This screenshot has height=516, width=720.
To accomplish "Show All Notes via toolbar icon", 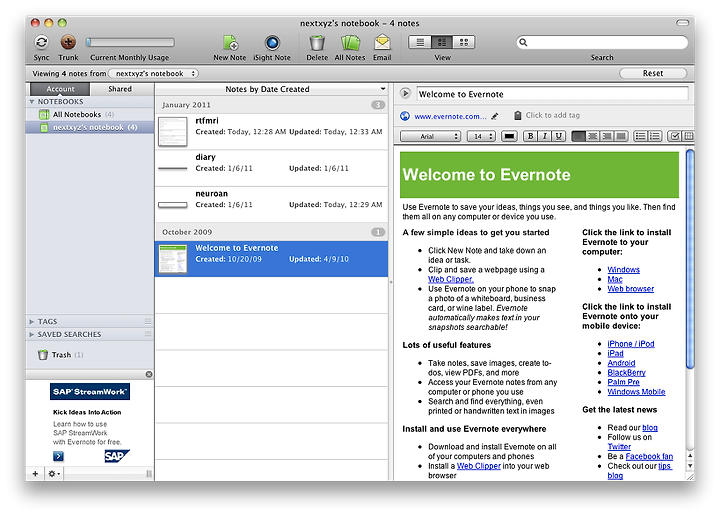I will pyautogui.click(x=350, y=43).
